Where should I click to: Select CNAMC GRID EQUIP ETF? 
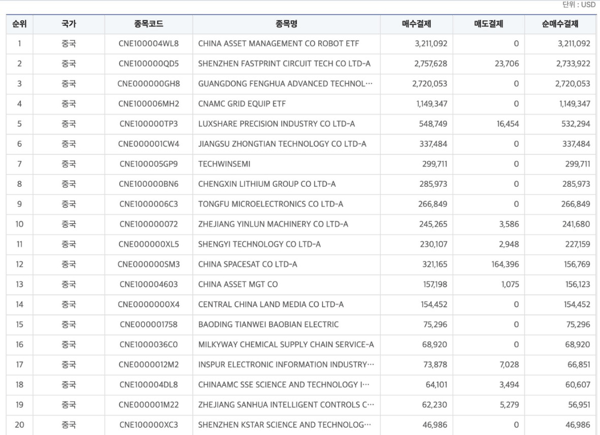point(242,104)
